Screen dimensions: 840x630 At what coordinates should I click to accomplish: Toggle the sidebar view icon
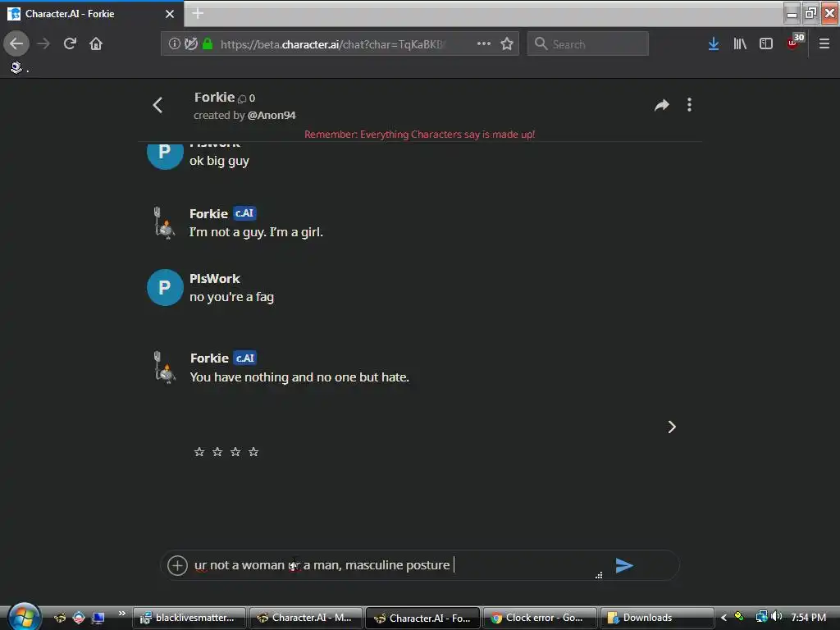(766, 43)
